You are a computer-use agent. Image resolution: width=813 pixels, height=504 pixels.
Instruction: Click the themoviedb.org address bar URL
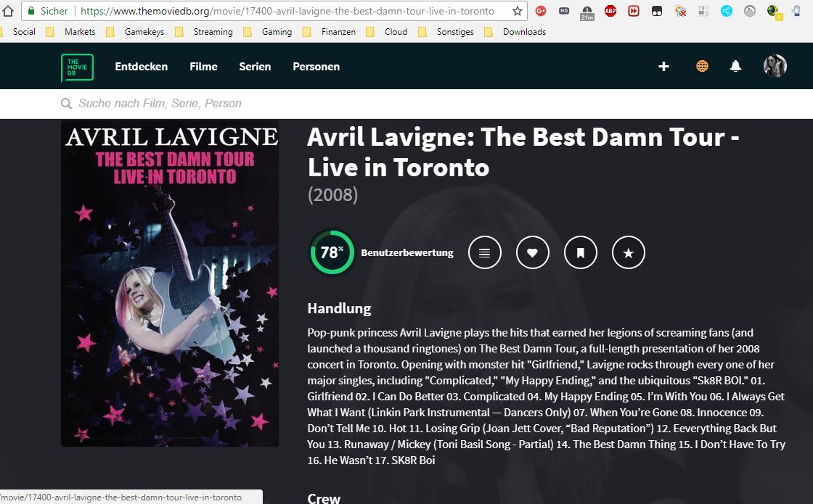287,11
